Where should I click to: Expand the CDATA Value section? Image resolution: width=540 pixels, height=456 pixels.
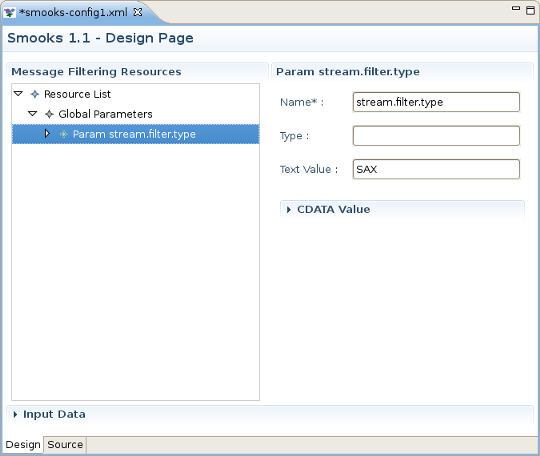(289, 209)
